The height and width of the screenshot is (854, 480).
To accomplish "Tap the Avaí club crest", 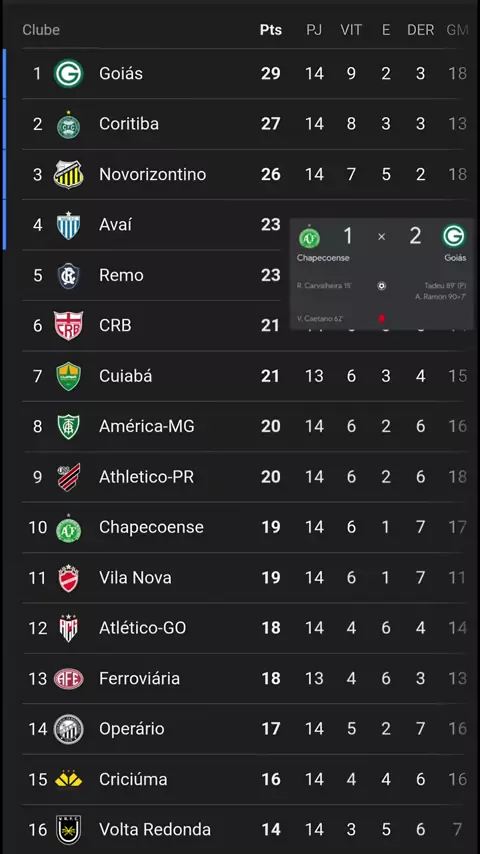I will coord(69,225).
